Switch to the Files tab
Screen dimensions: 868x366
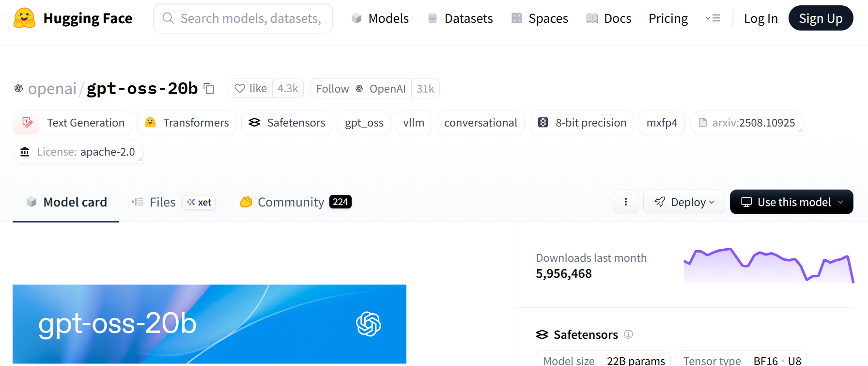(173, 202)
